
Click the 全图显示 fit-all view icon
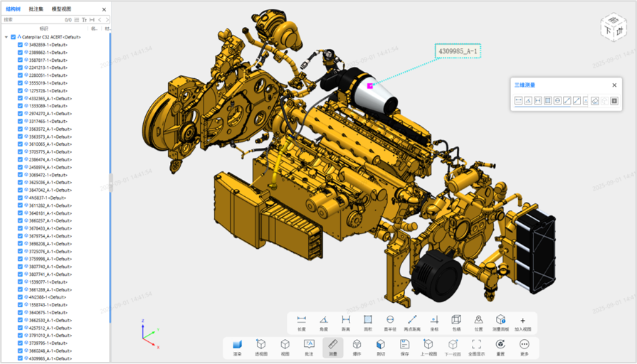[476, 346]
